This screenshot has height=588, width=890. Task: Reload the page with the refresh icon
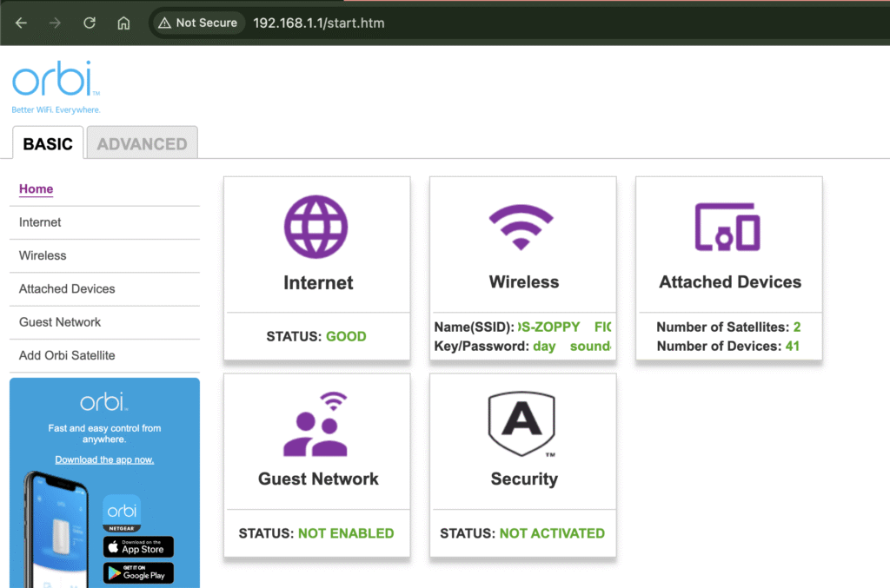89,23
